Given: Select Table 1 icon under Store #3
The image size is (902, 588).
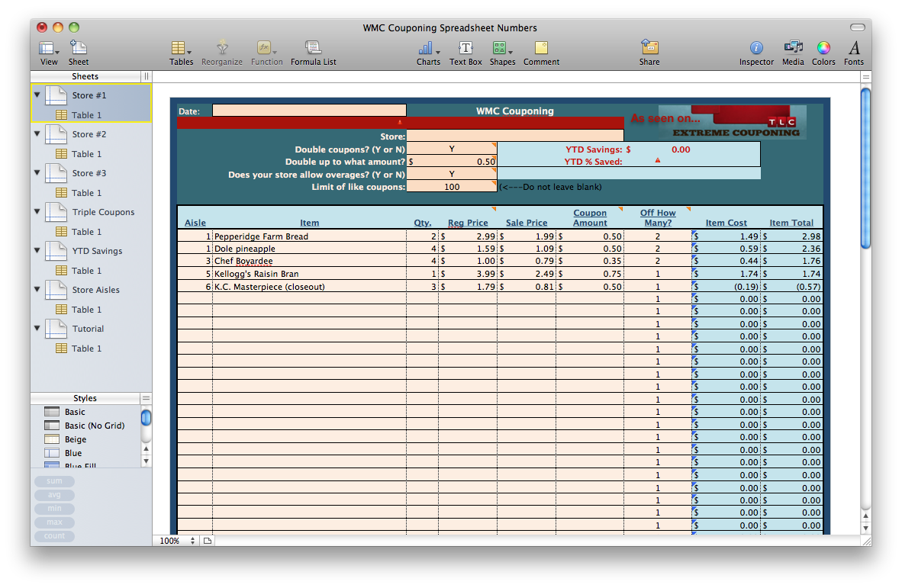Looking at the screenshot, I should (x=61, y=193).
